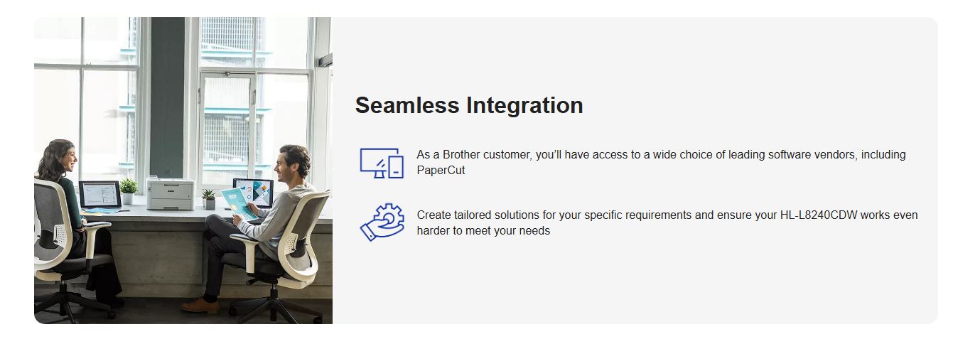Click the open laptop beside the woman
Screen dimensions: 980x344
(x=100, y=194)
